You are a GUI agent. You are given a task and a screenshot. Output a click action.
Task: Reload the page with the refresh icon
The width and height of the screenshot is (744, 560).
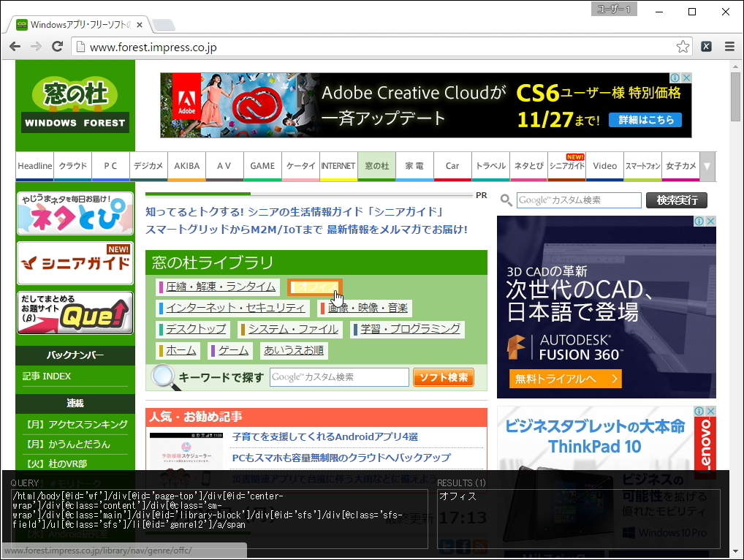pyautogui.click(x=58, y=46)
